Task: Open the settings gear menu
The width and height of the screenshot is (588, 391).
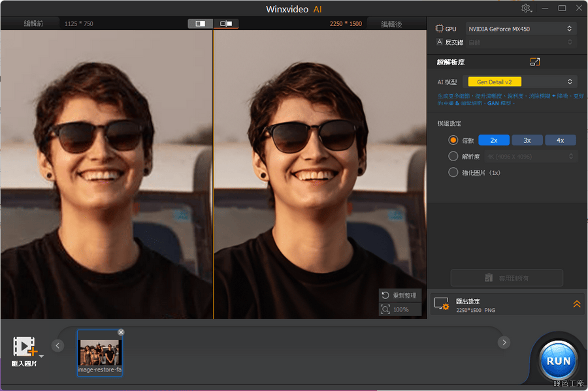Action: 527,8
